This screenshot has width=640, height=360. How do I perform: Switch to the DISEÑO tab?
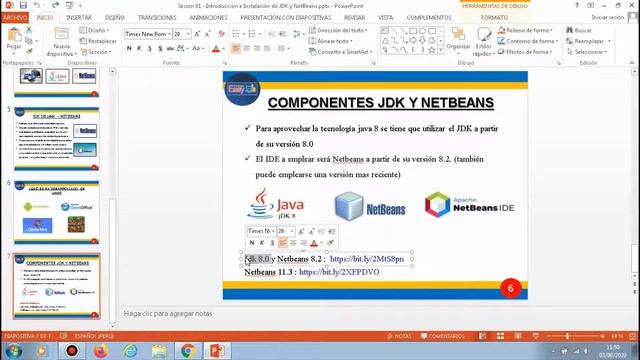pyautogui.click(x=115, y=18)
